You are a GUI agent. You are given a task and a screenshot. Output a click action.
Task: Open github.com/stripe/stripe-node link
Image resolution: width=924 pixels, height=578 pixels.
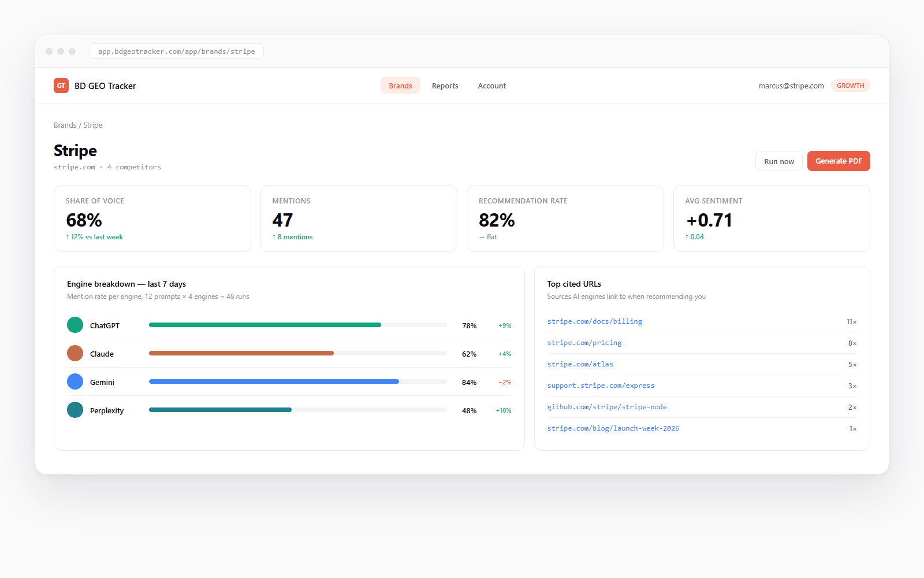(607, 407)
